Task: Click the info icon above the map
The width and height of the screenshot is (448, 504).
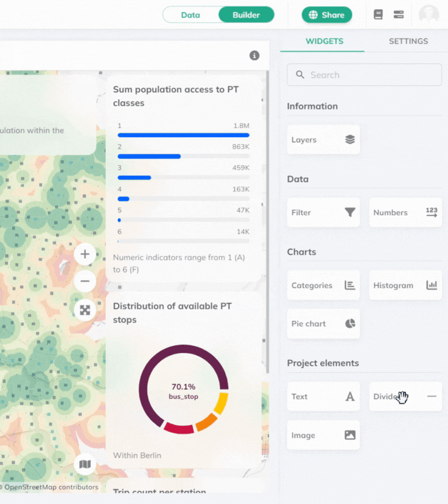Action: (254, 55)
